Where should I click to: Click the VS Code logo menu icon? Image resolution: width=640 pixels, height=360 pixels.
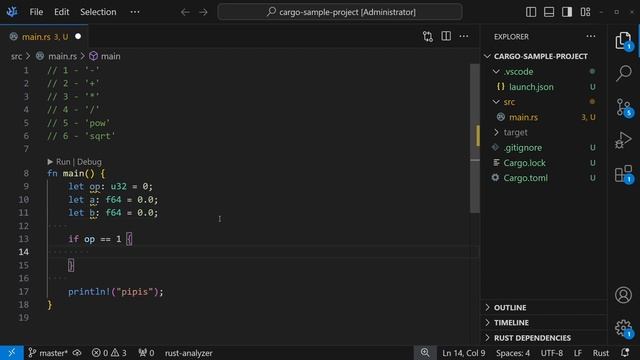tap(12, 12)
